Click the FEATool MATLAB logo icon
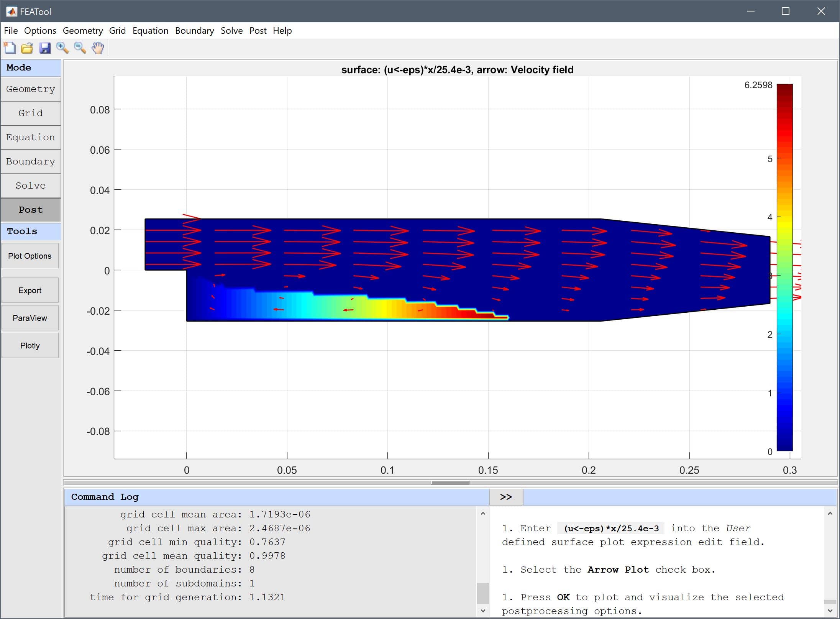840x619 pixels. pos(11,11)
